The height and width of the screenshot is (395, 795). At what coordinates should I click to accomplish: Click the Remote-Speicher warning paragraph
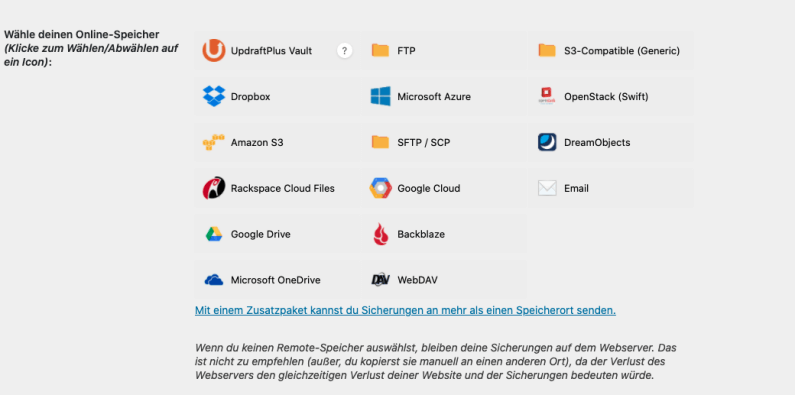(436, 362)
